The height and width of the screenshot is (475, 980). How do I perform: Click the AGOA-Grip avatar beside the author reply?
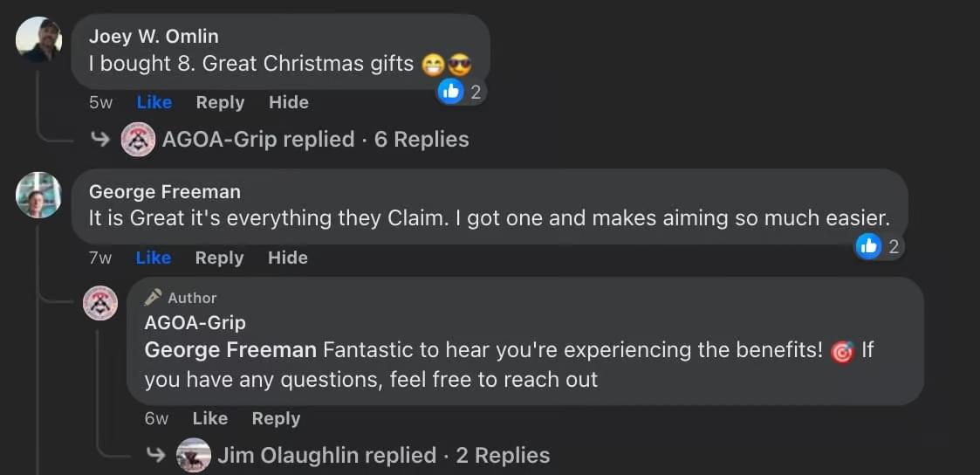pyautogui.click(x=100, y=303)
